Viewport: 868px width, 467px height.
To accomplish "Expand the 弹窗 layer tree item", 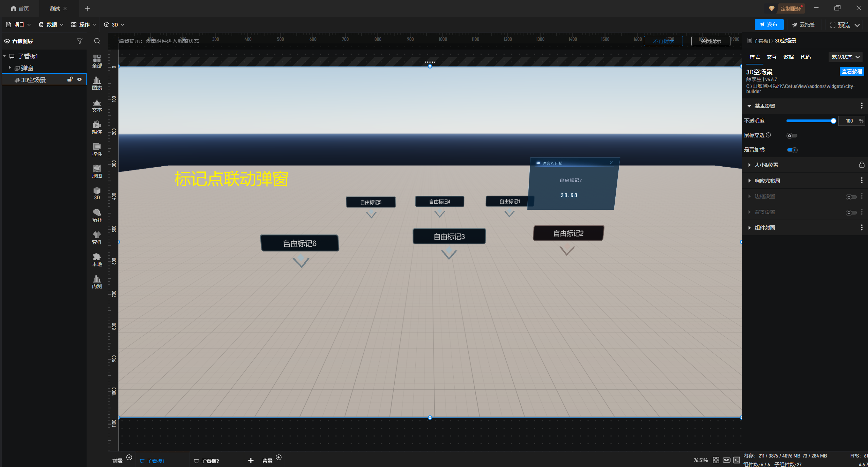I will click(10, 68).
